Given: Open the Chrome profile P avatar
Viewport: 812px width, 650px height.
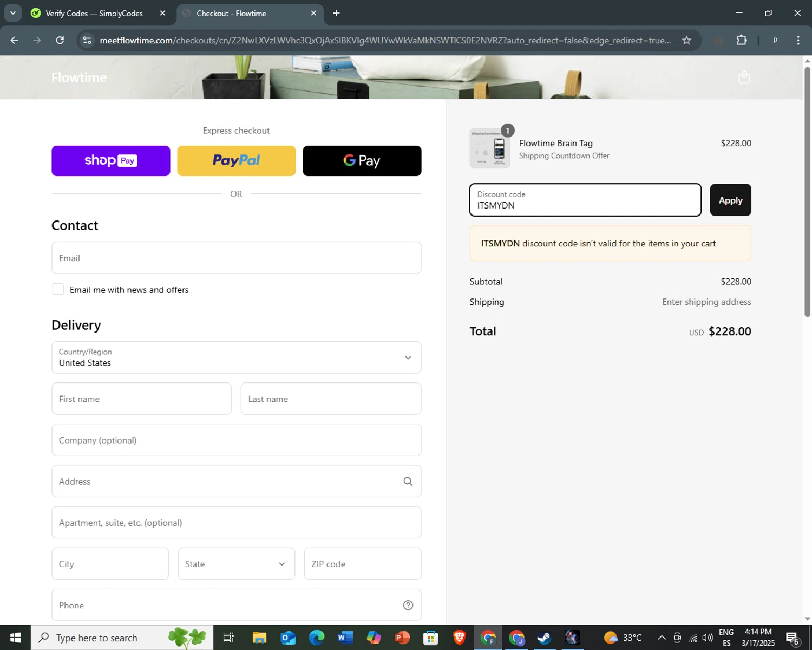Looking at the screenshot, I should (775, 40).
